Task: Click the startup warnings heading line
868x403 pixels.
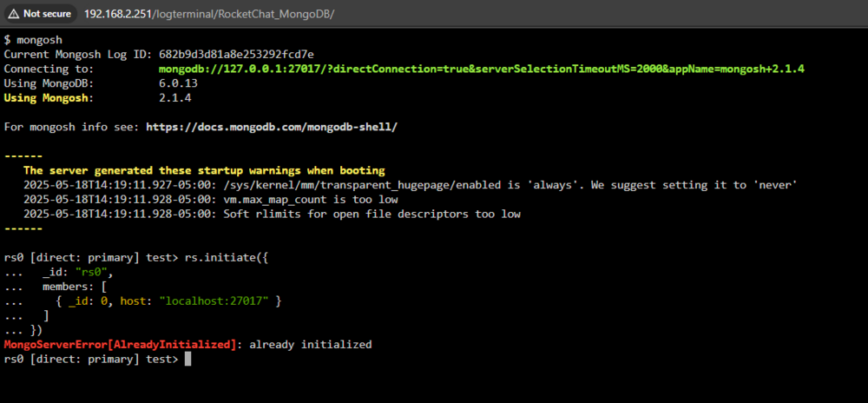Action: coord(204,170)
